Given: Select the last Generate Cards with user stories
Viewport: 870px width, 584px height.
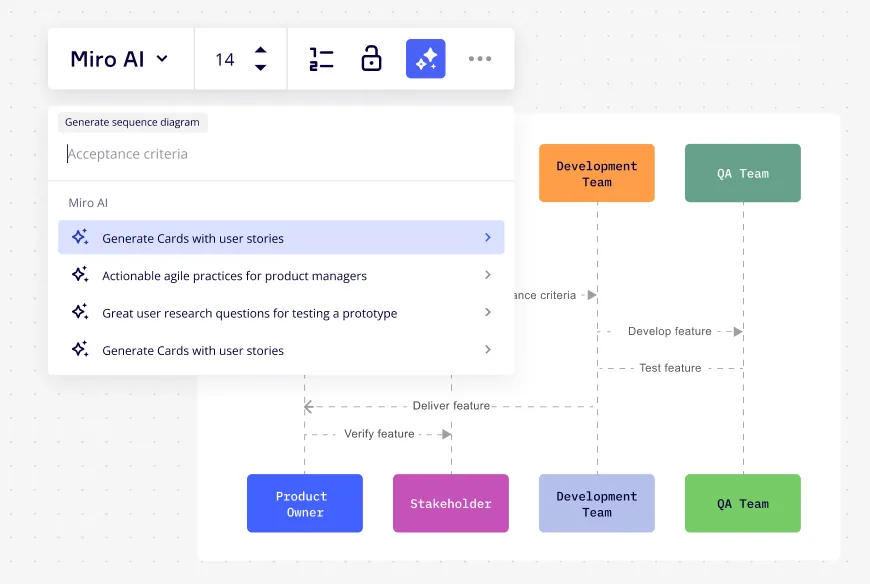Looking at the screenshot, I should [281, 350].
